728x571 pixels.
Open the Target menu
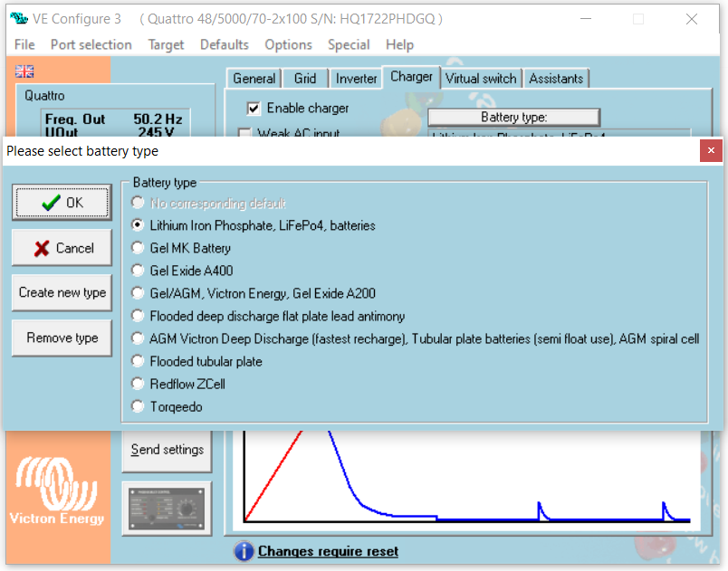[x=166, y=44]
